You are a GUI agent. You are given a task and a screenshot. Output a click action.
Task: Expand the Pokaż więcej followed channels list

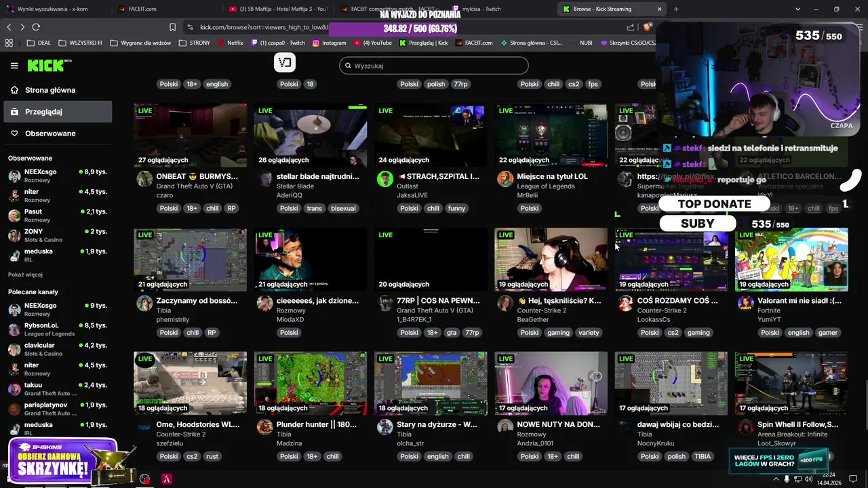[25, 274]
